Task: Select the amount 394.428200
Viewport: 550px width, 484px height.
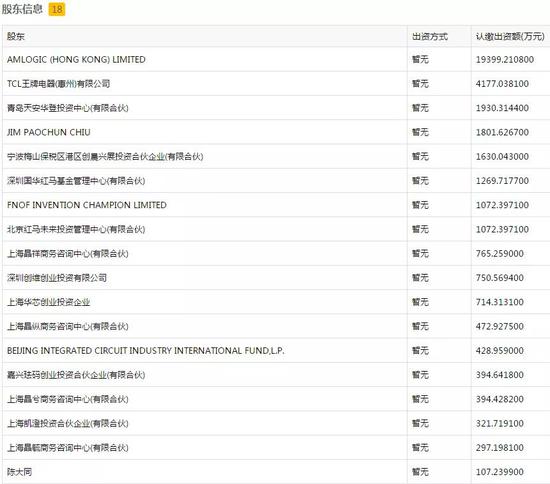Action: 499,399
